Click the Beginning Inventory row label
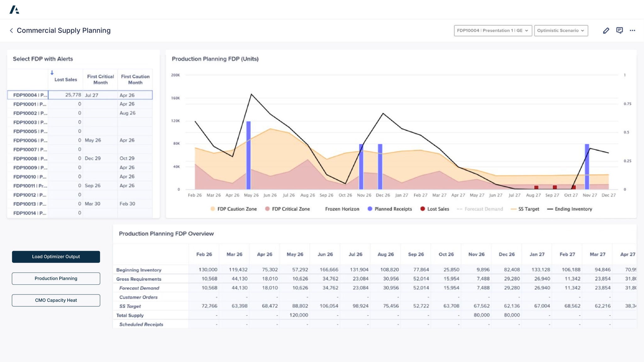Screen dimensions: 644x362 (139, 270)
